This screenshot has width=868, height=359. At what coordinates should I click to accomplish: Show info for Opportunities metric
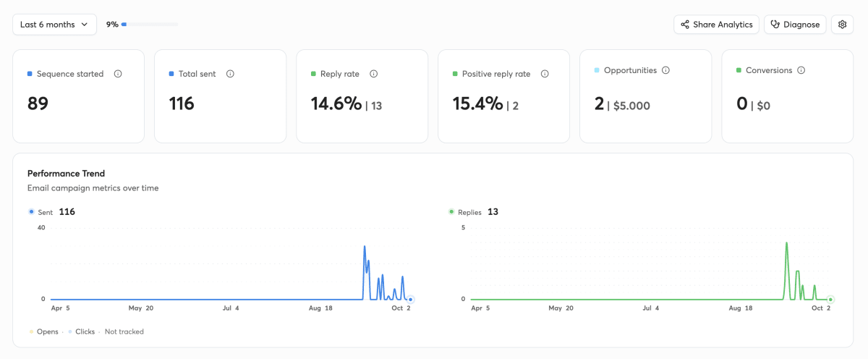[x=665, y=70]
